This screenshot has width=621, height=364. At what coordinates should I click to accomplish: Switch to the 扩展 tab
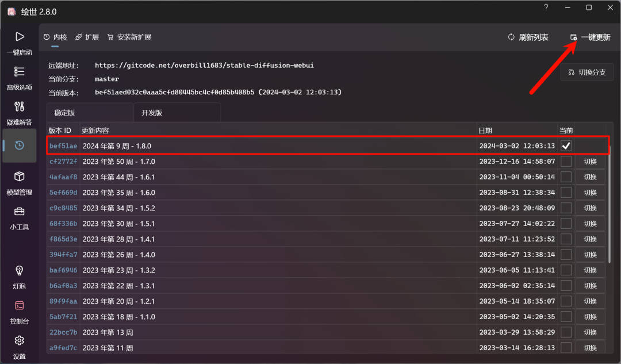tap(87, 37)
